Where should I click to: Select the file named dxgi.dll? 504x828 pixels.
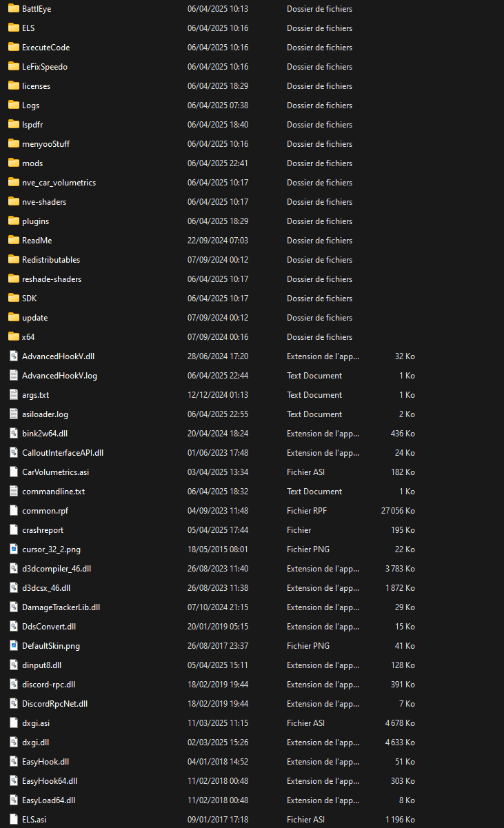pyautogui.click(x=35, y=743)
